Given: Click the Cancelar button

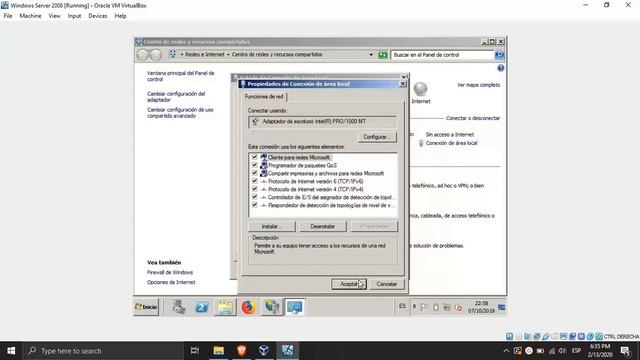Looking at the screenshot, I should pos(387,284).
